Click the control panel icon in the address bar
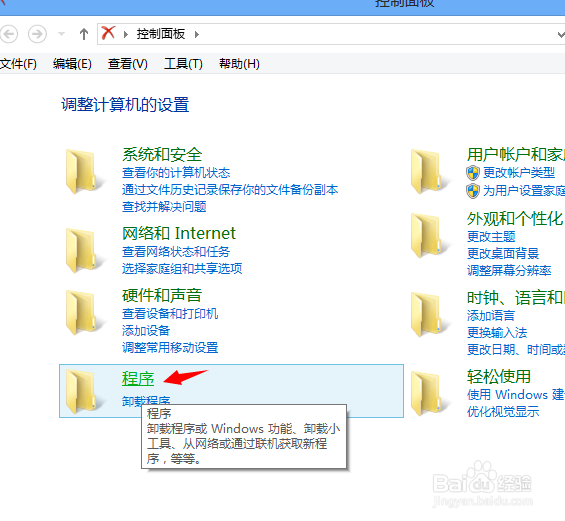Image resolution: width=565 pixels, height=521 pixels. [x=108, y=34]
